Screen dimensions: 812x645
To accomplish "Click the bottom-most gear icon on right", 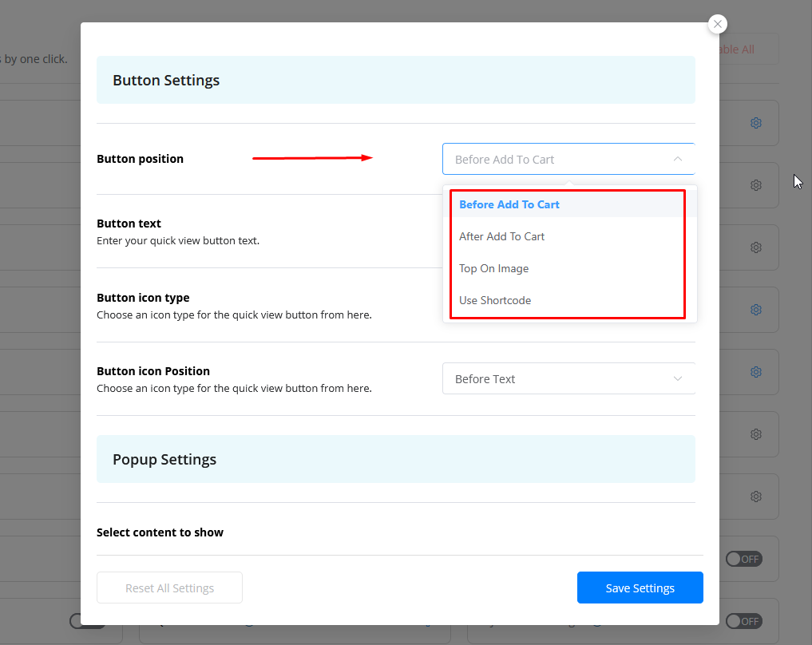I will [x=755, y=497].
